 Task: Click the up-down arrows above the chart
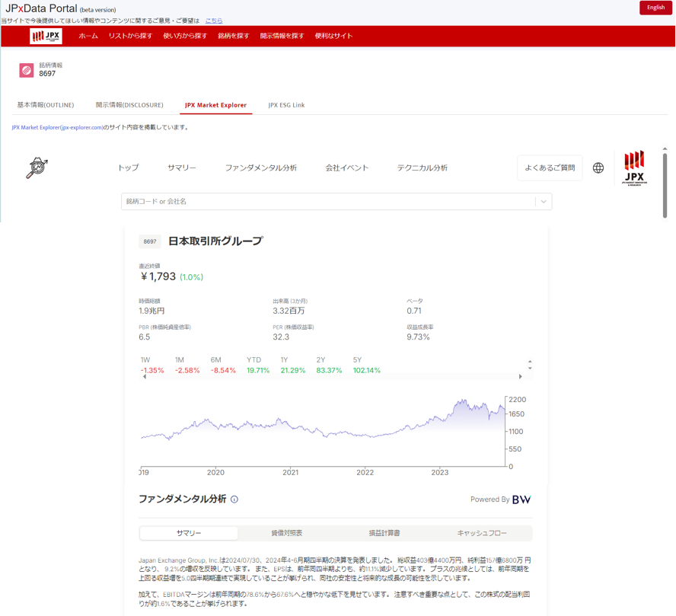point(530,365)
